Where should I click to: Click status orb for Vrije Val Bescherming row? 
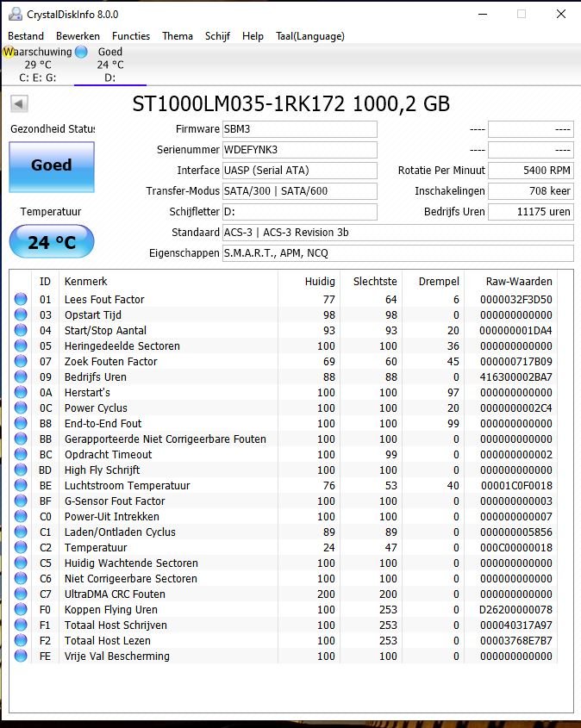[21, 656]
